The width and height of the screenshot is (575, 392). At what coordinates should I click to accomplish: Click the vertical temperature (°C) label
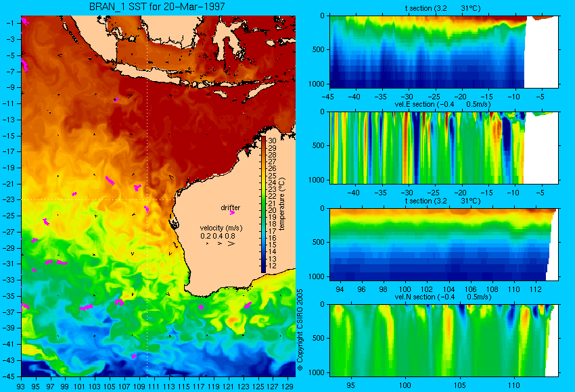[281, 204]
